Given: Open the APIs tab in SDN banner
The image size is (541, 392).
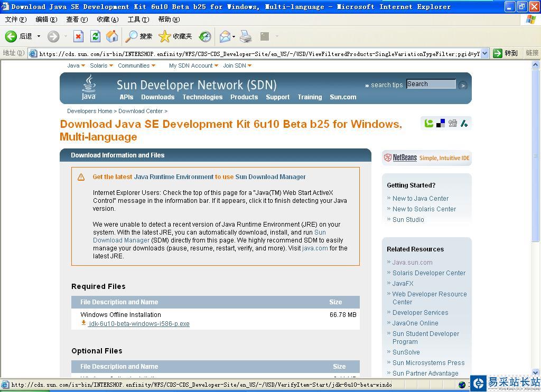Looking at the screenshot, I should (126, 97).
